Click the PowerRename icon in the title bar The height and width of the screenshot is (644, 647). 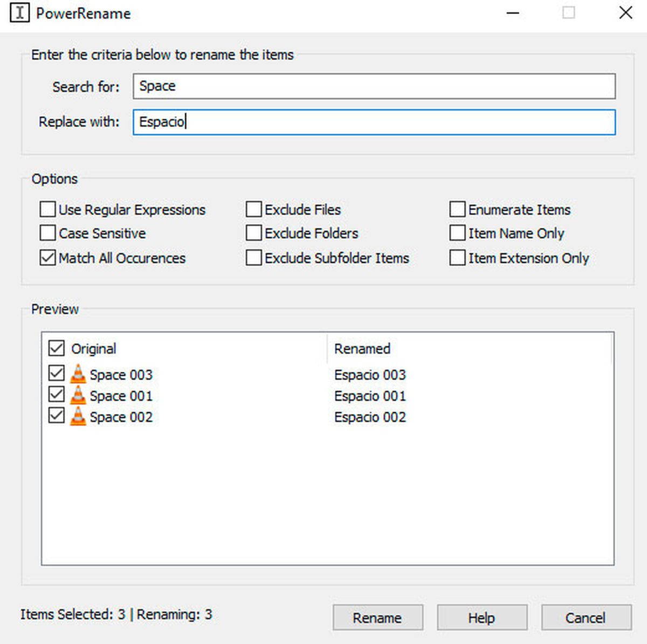(x=19, y=12)
